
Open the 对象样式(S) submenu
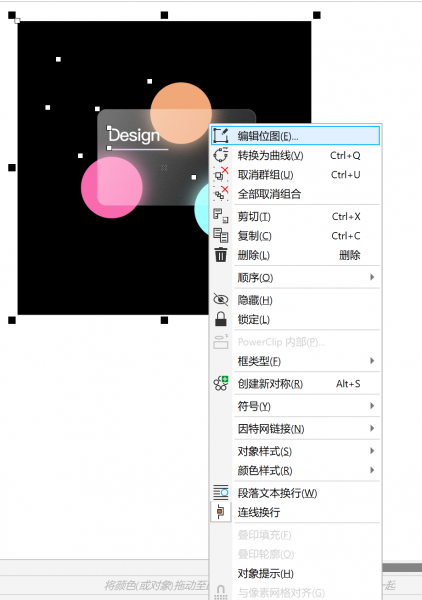click(295, 451)
